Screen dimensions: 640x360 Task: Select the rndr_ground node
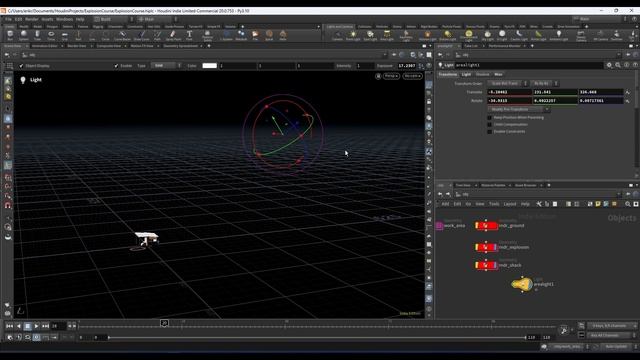486,225
